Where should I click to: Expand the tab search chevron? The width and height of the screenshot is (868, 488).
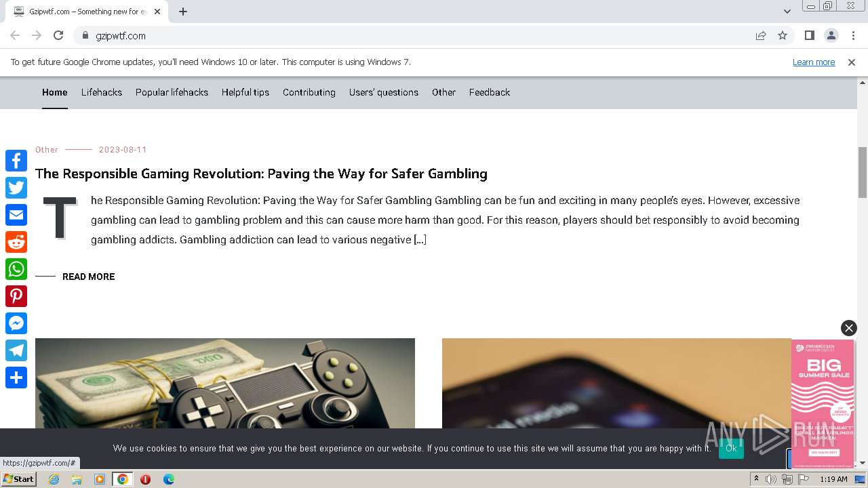(x=787, y=12)
